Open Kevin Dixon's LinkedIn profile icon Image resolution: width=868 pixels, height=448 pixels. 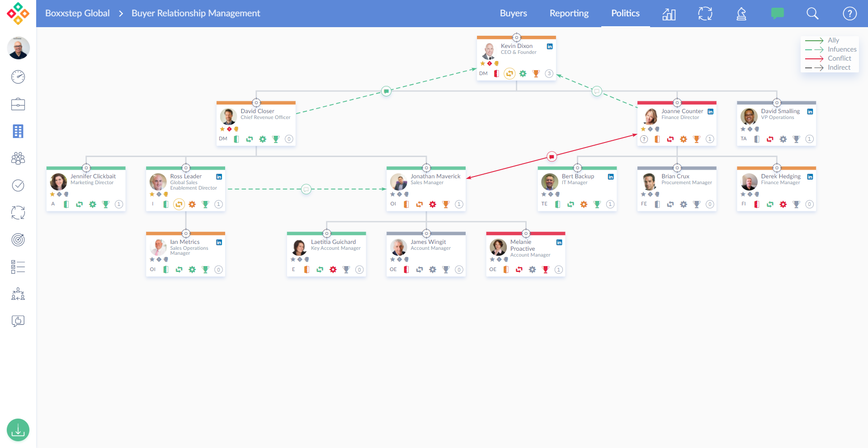[550, 47]
